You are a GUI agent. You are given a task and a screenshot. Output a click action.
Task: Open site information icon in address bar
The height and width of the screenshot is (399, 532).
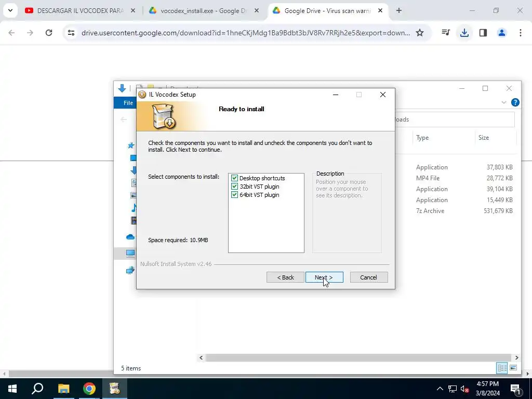tap(71, 33)
